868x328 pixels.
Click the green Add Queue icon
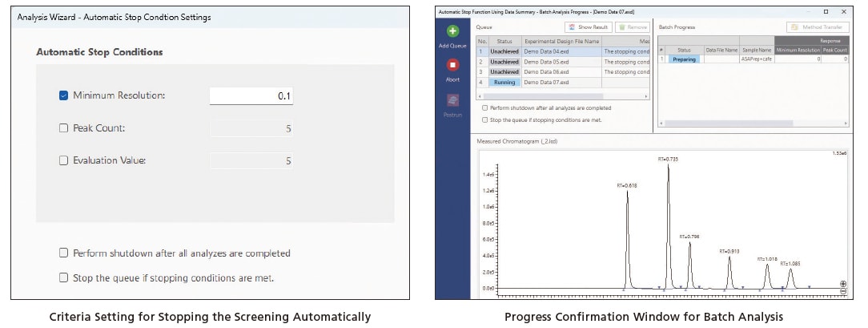click(x=453, y=31)
